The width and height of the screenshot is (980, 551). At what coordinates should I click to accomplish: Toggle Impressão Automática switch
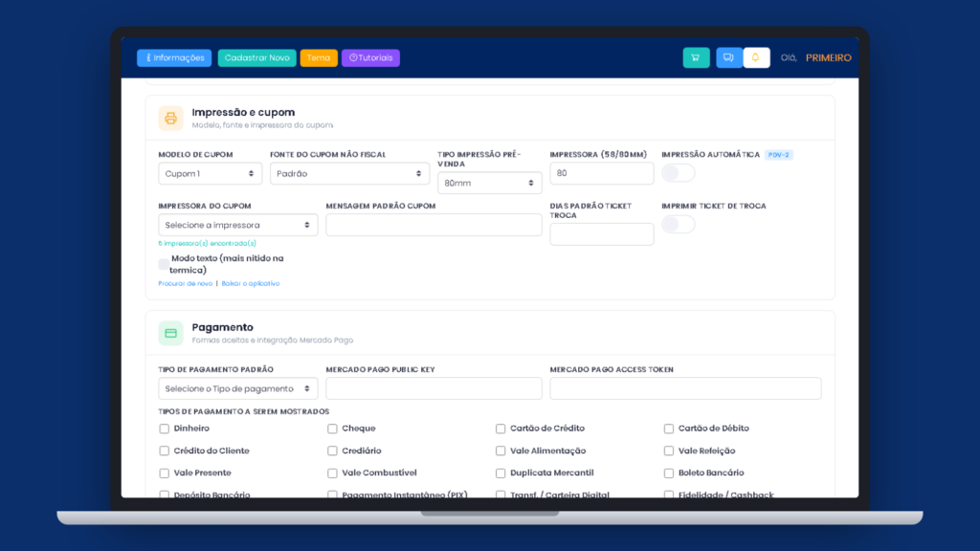(x=679, y=173)
